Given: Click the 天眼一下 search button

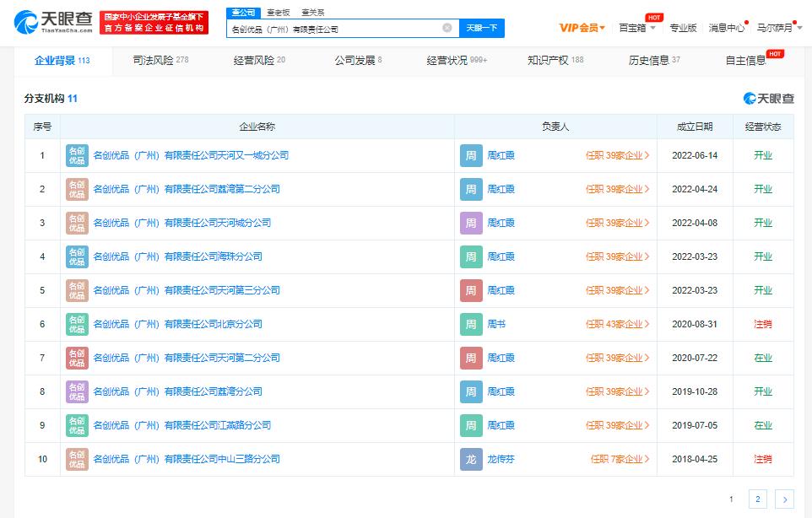Looking at the screenshot, I should pos(482,28).
